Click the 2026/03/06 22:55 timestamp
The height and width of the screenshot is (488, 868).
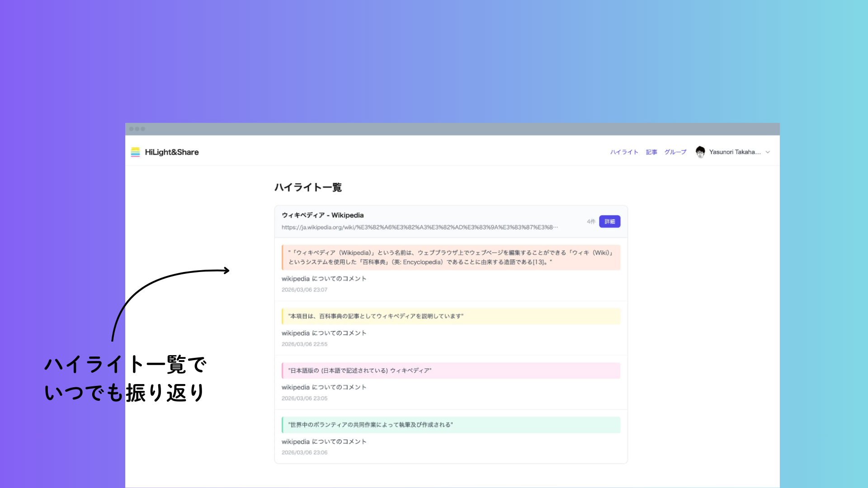click(x=304, y=344)
